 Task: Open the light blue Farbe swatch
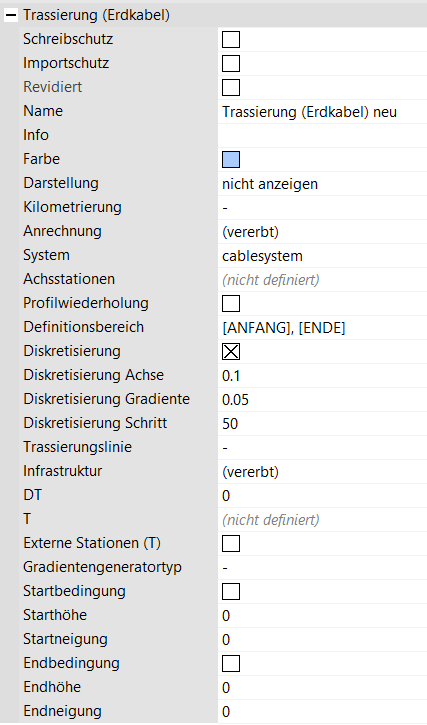pos(231,160)
